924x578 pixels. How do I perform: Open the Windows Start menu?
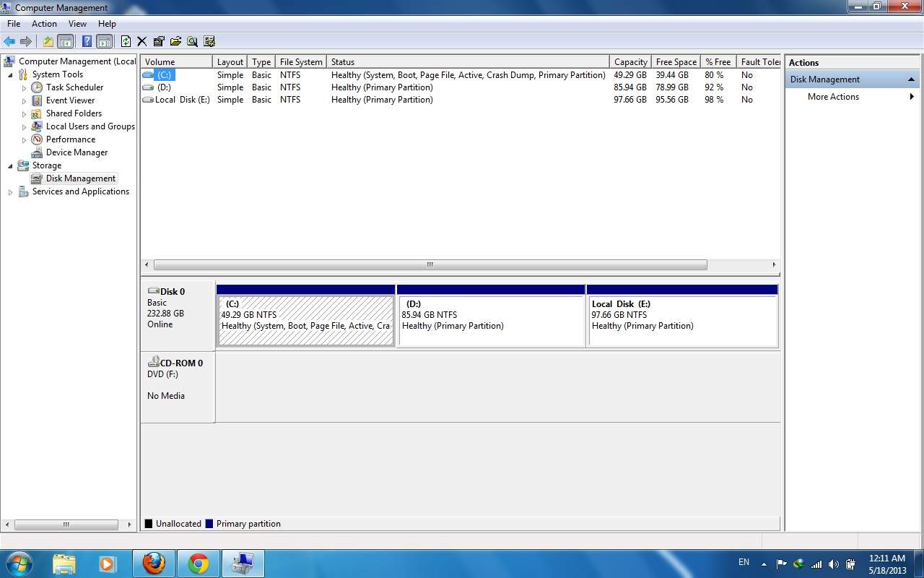(18, 564)
